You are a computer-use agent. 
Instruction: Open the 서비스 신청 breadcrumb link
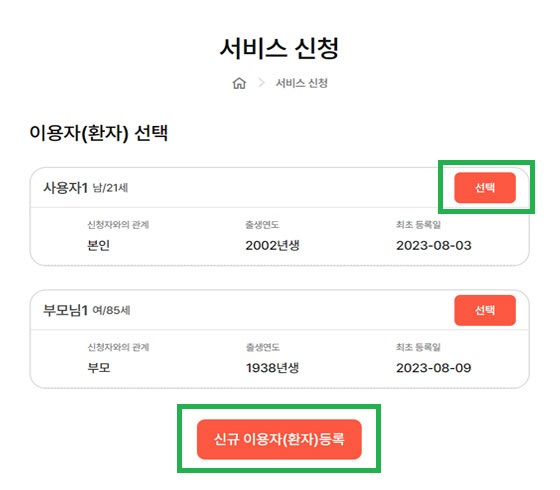tap(301, 83)
